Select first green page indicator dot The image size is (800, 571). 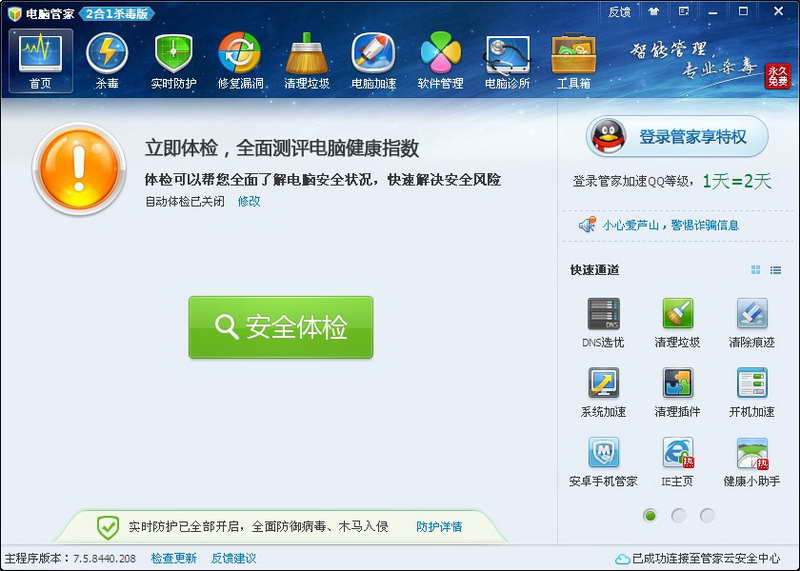click(x=650, y=515)
